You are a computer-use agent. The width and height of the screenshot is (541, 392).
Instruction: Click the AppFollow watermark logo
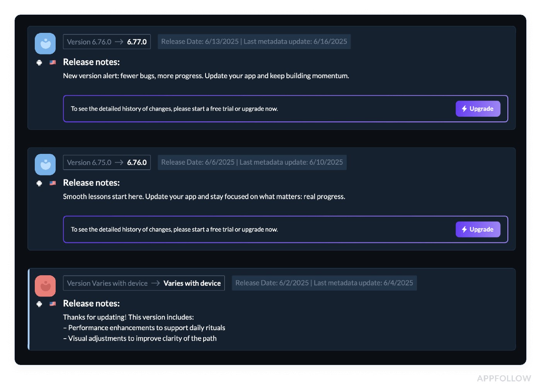coord(504,378)
